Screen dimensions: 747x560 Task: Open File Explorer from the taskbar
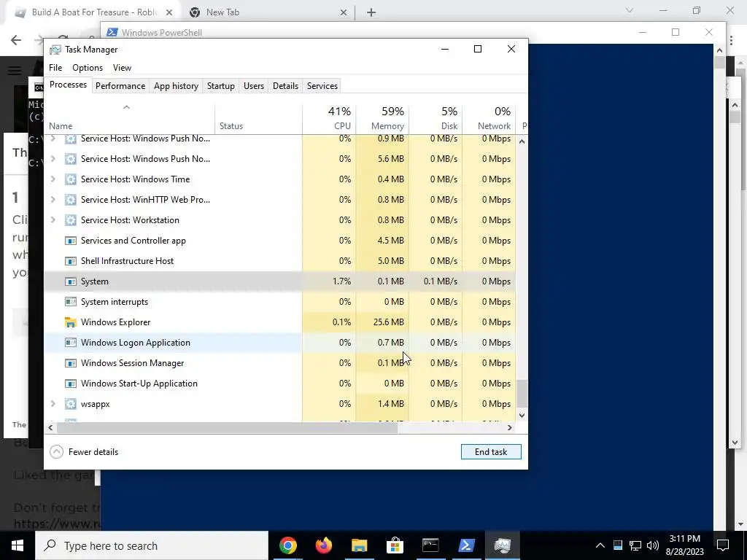[359, 545]
